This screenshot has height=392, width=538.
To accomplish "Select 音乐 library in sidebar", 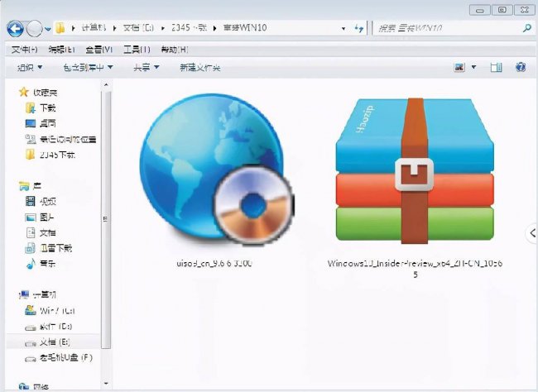I will coord(41,264).
